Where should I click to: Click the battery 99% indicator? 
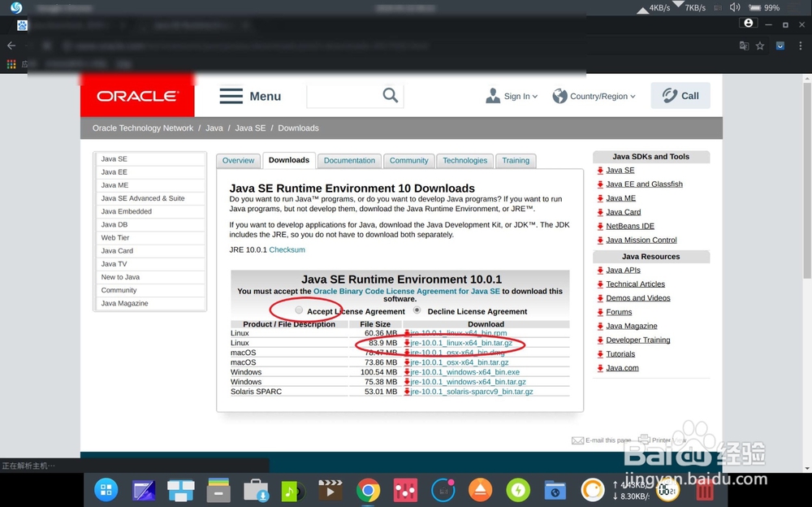764,8
